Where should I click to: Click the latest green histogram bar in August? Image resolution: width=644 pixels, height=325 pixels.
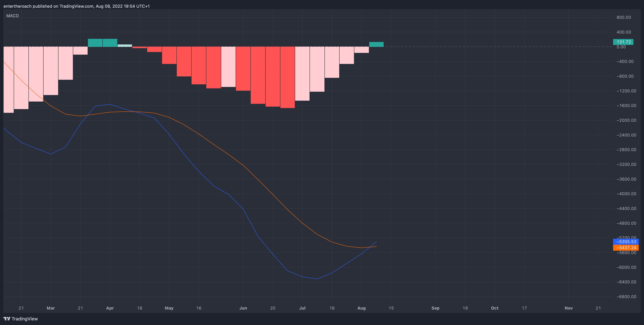coord(376,44)
